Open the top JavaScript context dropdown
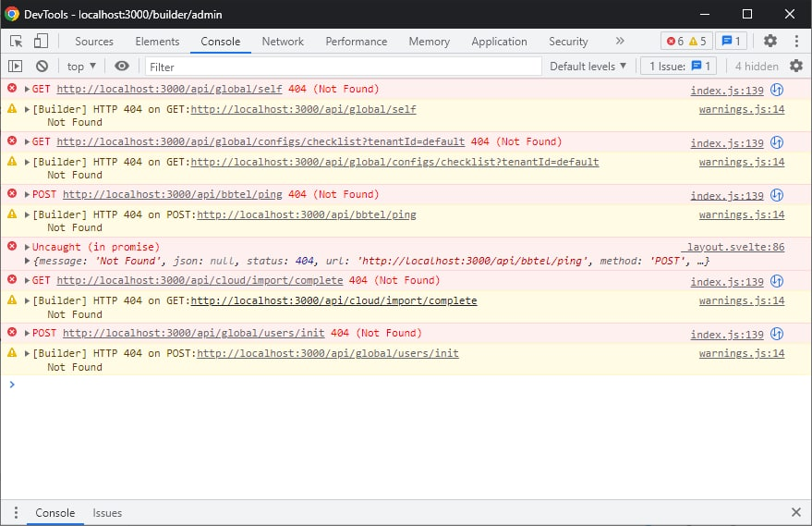 point(81,67)
